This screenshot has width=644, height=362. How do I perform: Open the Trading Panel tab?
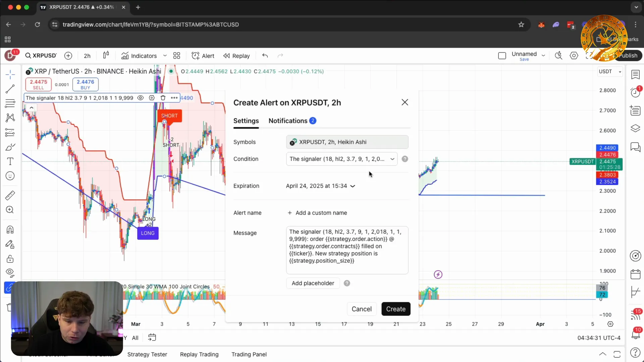tap(249, 354)
